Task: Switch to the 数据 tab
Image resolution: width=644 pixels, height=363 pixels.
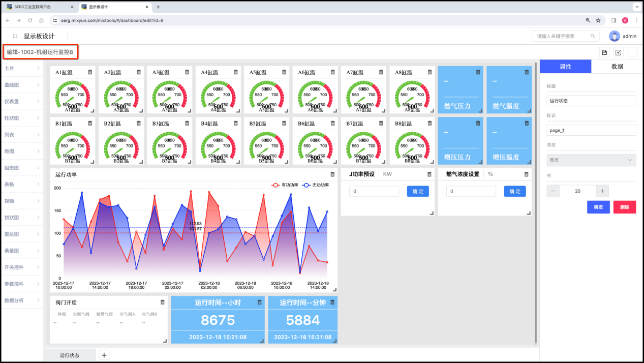Action: [x=617, y=67]
